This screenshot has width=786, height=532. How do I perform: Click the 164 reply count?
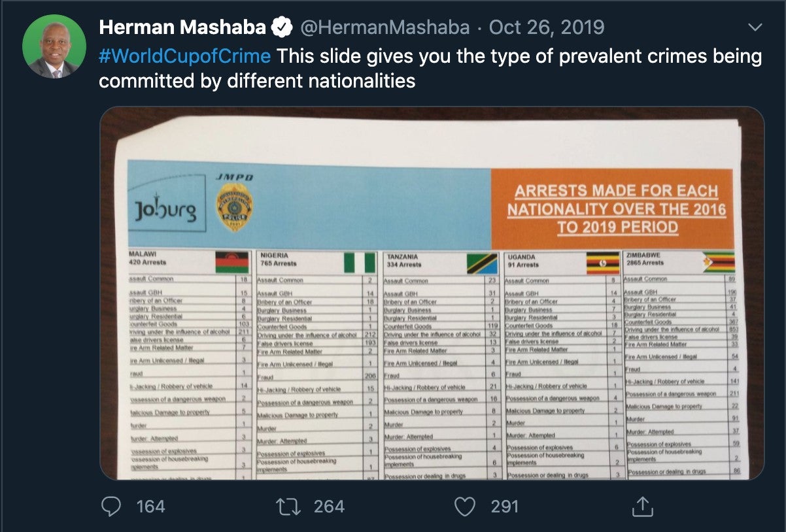point(148,506)
